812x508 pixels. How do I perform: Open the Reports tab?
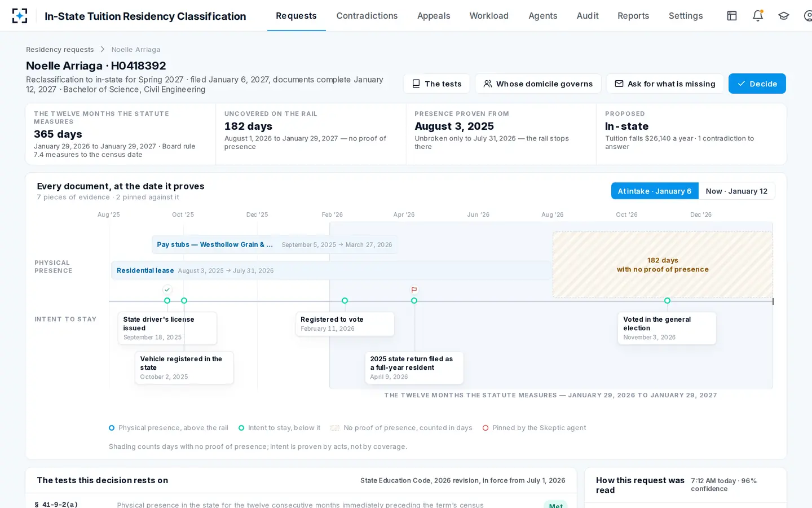coord(633,16)
